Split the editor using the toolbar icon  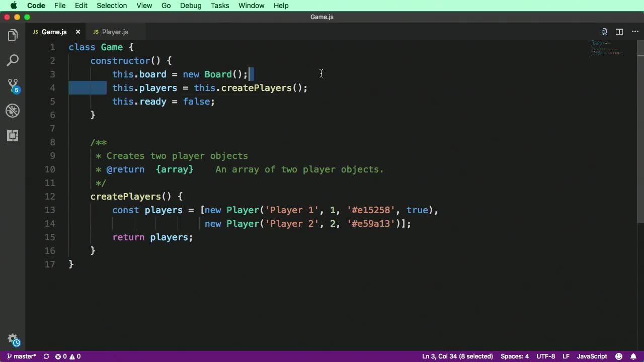click(x=619, y=32)
